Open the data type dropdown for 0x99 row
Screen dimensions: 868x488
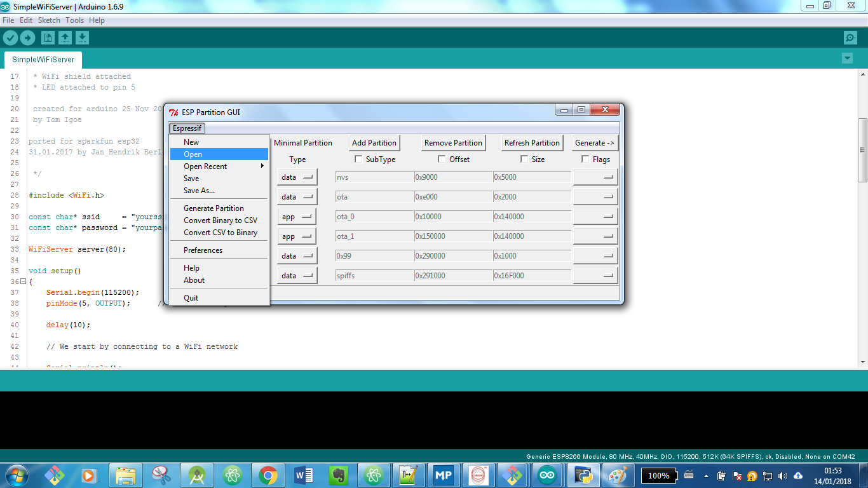click(x=297, y=256)
